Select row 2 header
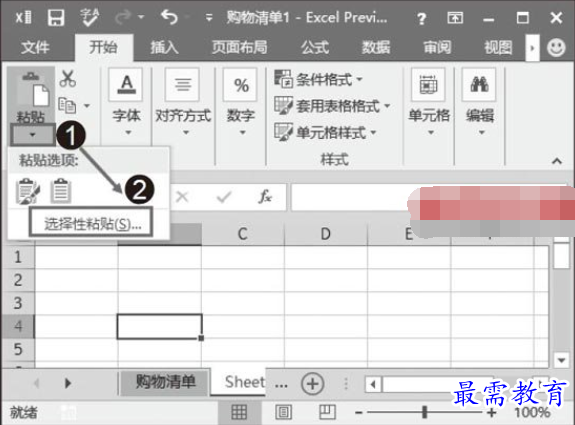The width and height of the screenshot is (575, 425). (x=18, y=280)
